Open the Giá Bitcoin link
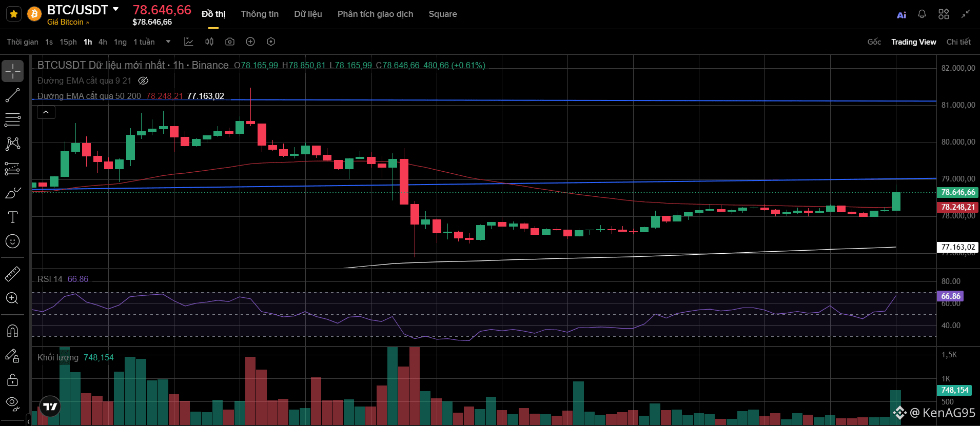 [68, 22]
